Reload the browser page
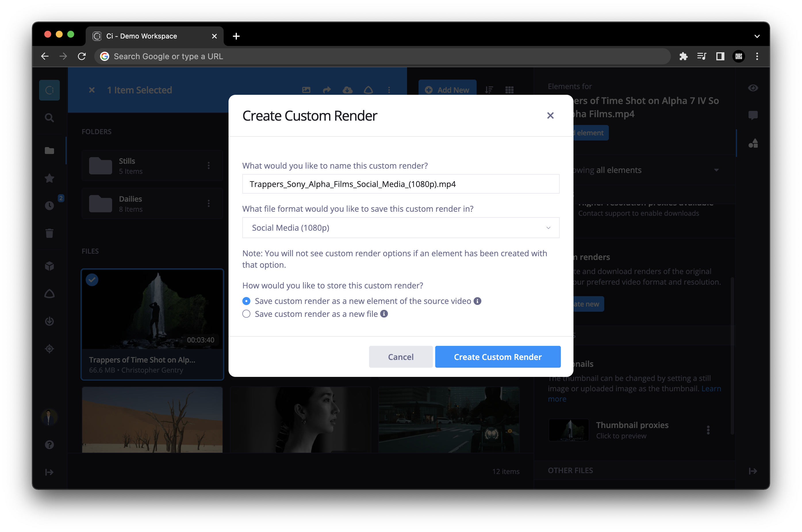The image size is (802, 532). [82, 56]
